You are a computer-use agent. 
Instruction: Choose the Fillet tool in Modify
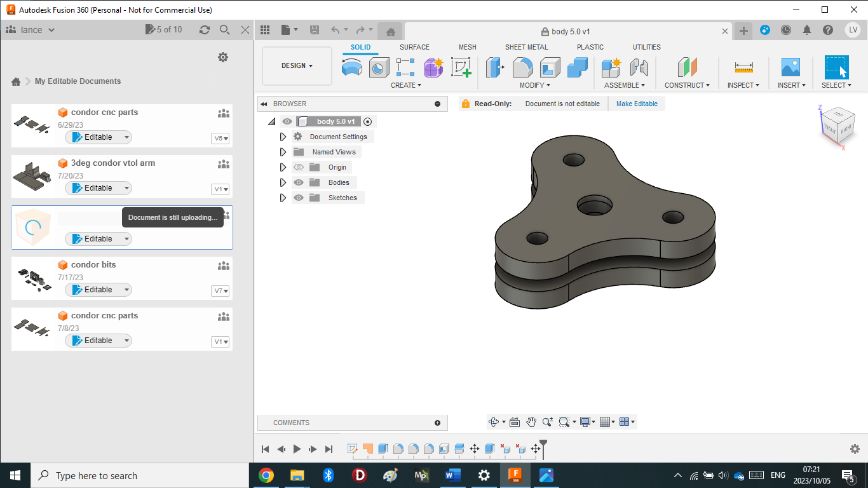(x=522, y=67)
